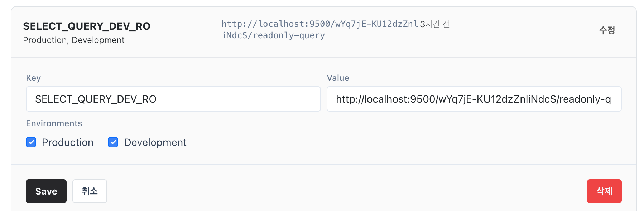The width and height of the screenshot is (644, 211).
Task: Click the 취소 cancel button
Action: coord(90,191)
